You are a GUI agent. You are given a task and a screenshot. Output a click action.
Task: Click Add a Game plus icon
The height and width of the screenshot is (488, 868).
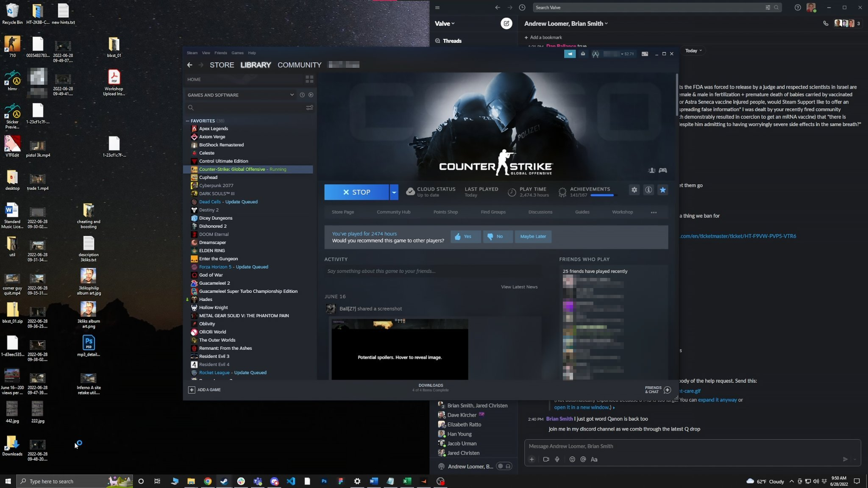click(192, 390)
